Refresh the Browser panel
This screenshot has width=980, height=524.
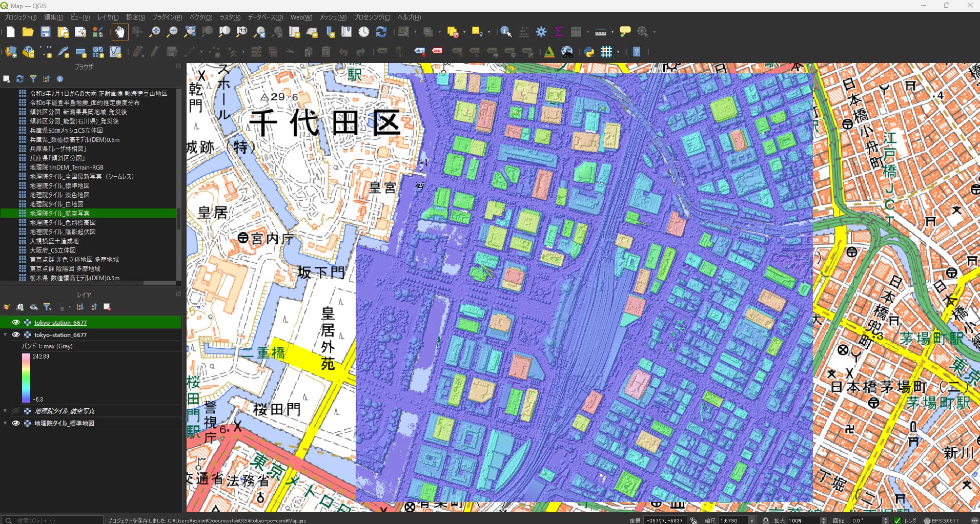pyautogui.click(x=20, y=79)
